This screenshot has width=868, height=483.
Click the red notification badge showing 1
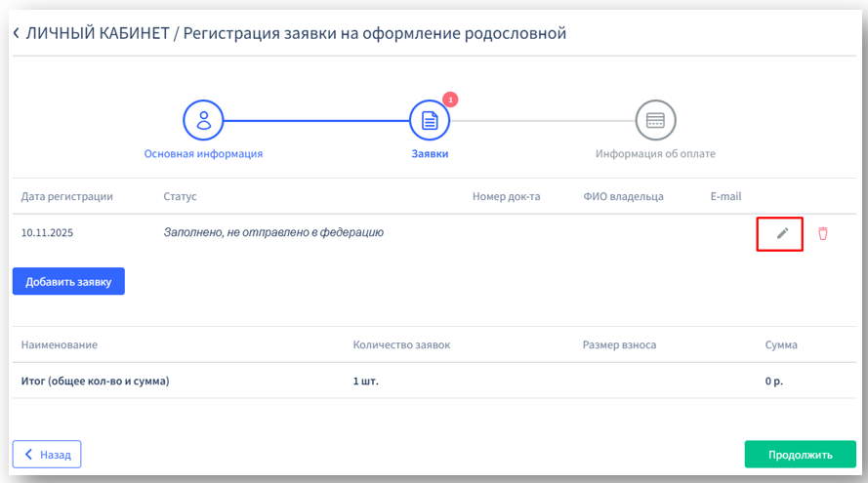point(450,100)
